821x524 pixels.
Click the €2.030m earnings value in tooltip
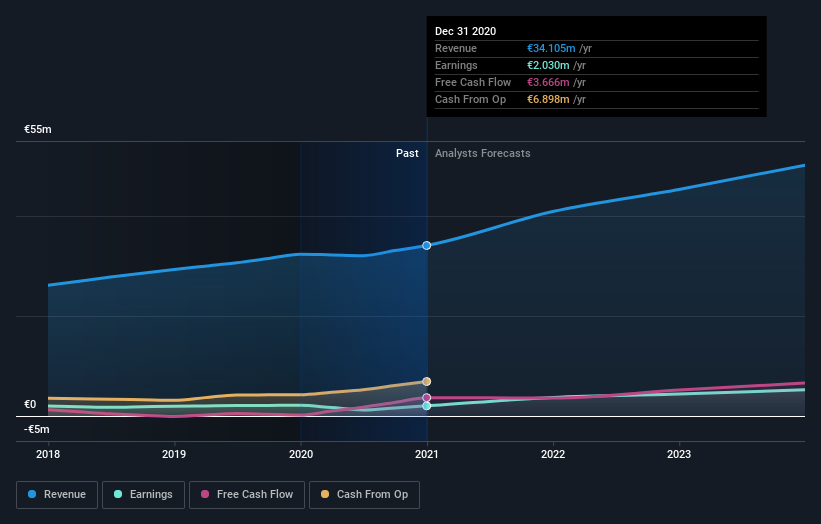pos(548,65)
